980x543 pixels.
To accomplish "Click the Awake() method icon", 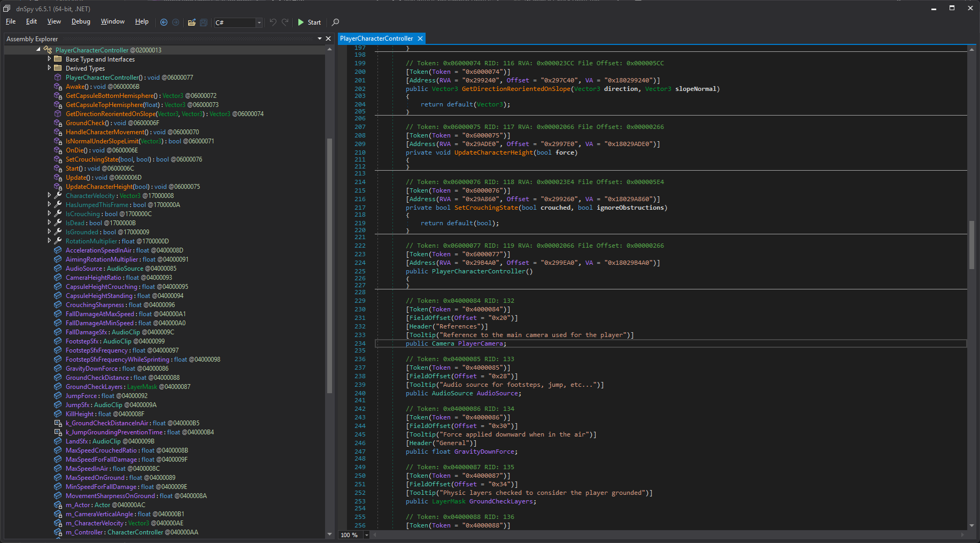I will coord(58,87).
